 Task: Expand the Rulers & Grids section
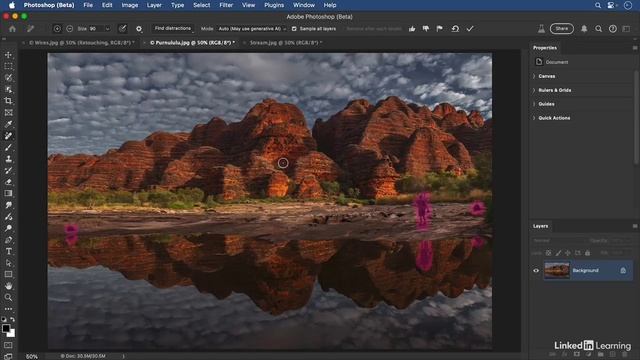pyautogui.click(x=534, y=90)
